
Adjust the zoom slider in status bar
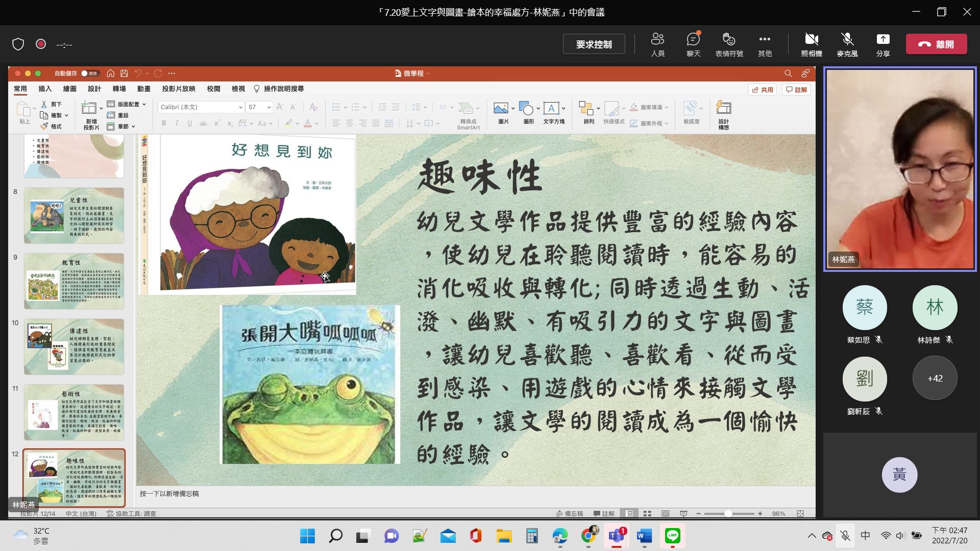(728, 514)
